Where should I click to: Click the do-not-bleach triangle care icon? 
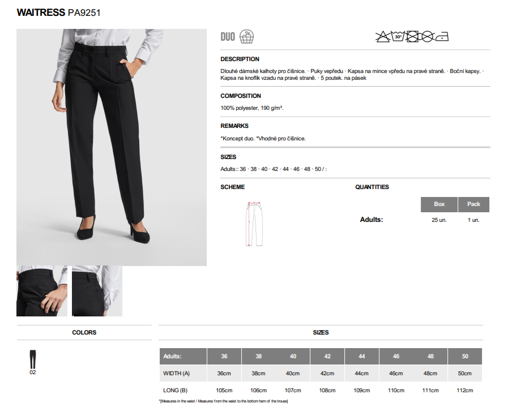[x=383, y=37]
